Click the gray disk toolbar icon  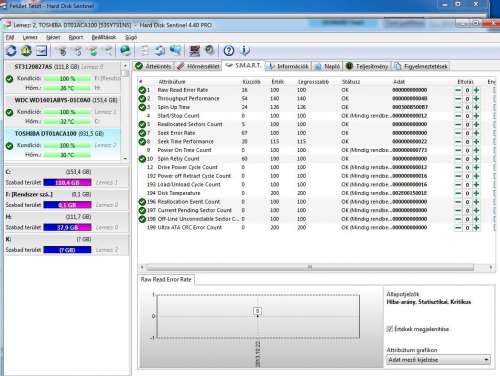[210, 51]
